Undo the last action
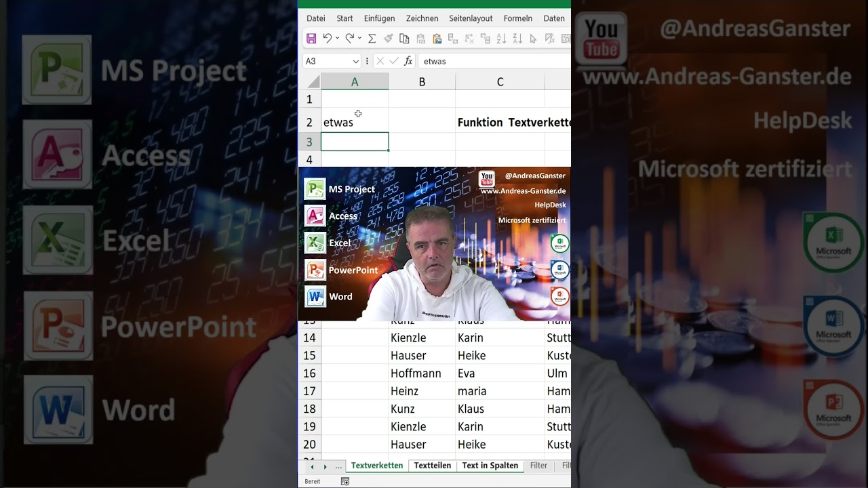This screenshot has width=868, height=488. click(328, 39)
